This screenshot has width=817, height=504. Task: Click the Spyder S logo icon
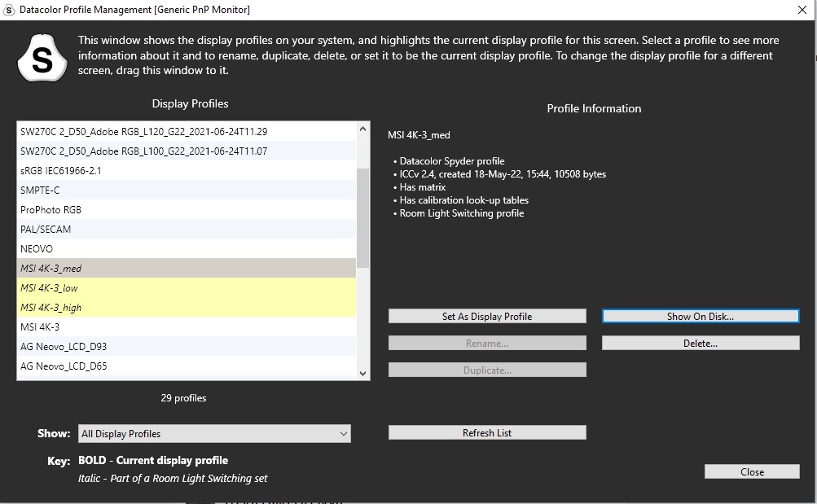click(42, 59)
